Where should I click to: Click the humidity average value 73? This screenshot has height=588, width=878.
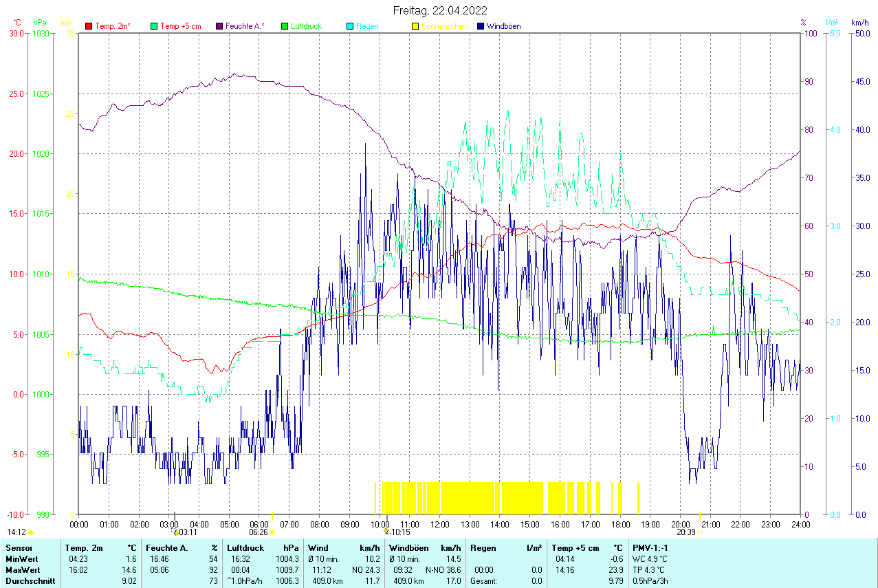coord(213,581)
